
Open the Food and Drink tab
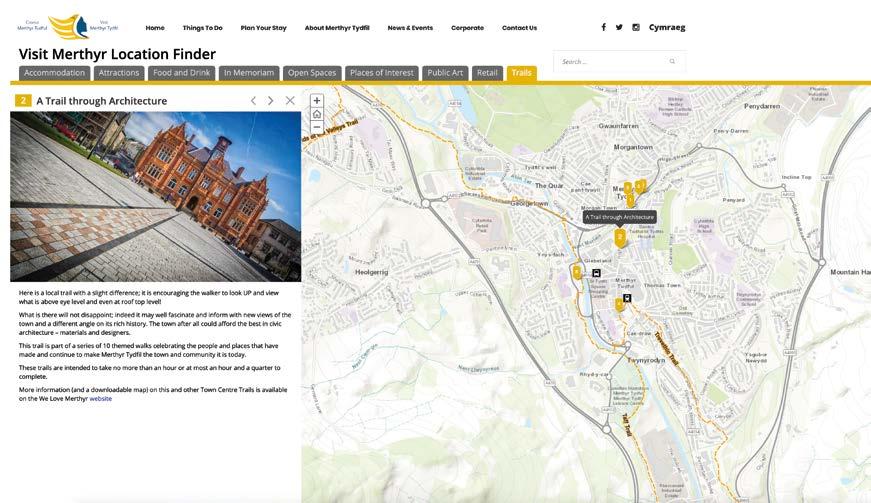click(182, 73)
